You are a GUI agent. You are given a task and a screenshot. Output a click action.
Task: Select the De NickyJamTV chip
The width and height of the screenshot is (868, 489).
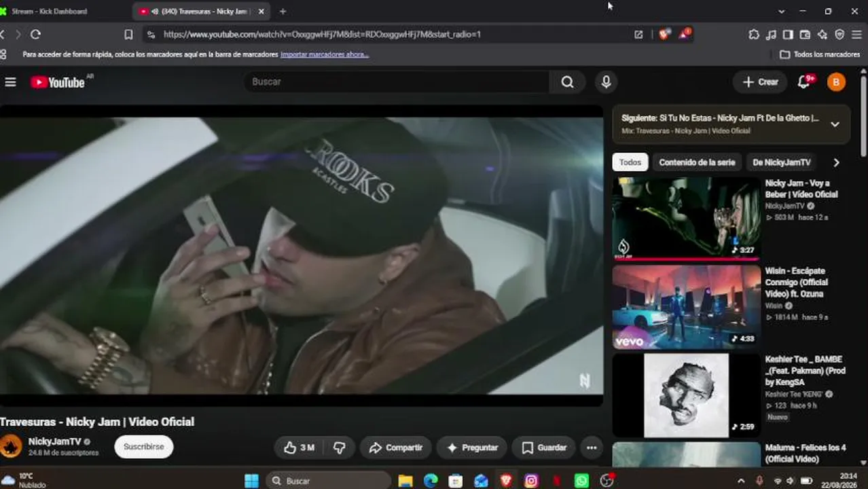782,162
